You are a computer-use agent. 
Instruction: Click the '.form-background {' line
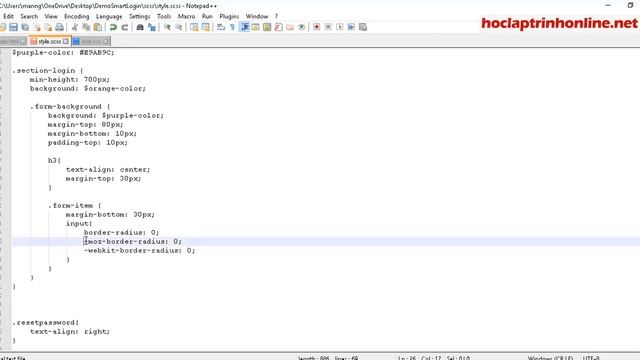point(70,107)
